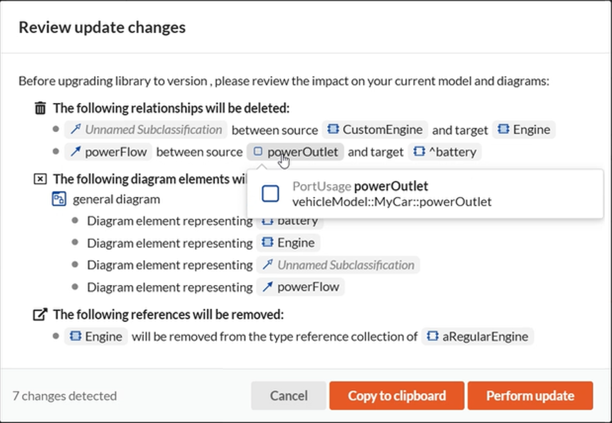Click the Engine diagram element chip
This screenshot has height=423, width=612.
coord(288,242)
